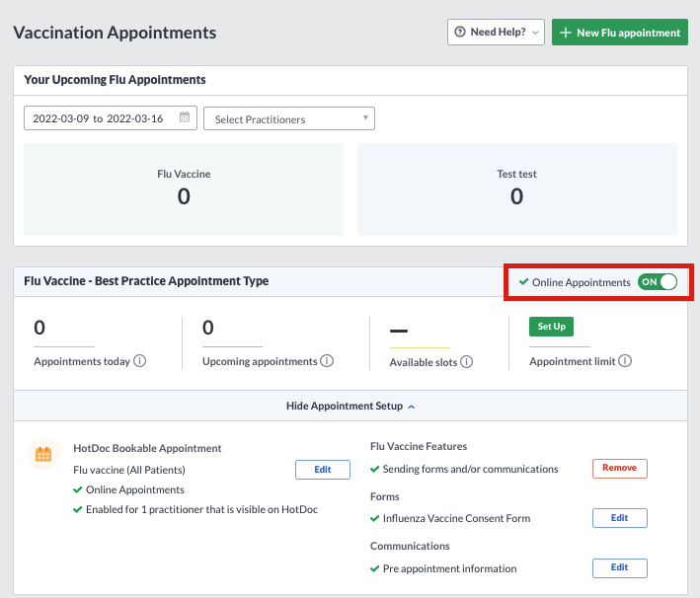The height and width of the screenshot is (598, 700).
Task: Click the Flu Vaccine Features heading
Action: (x=419, y=446)
